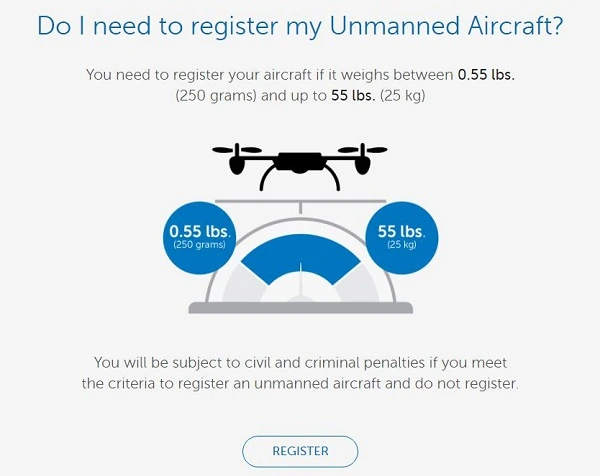
Task: Click the white needle pointer on the scale
Action: click(301, 279)
